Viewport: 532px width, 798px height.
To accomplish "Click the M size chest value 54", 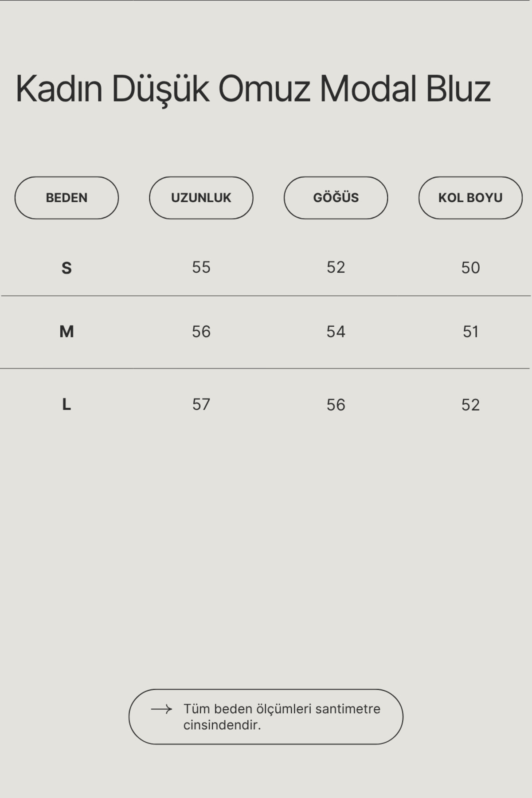I will pyautogui.click(x=336, y=332).
